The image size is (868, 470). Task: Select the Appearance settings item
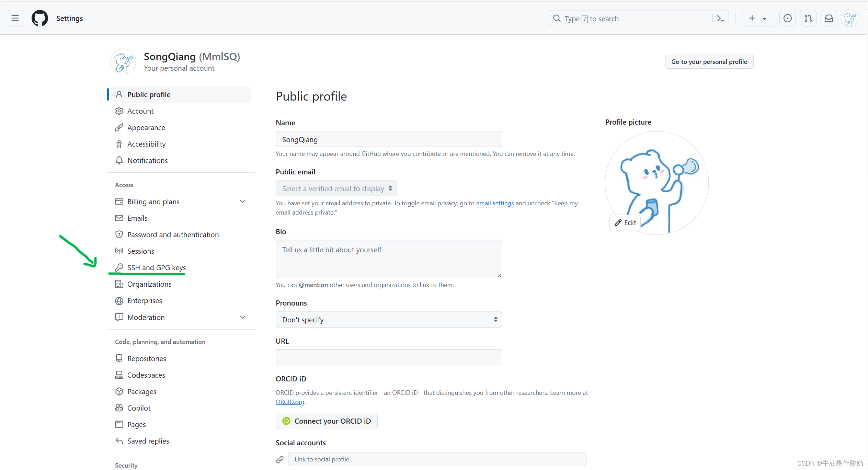(x=146, y=127)
